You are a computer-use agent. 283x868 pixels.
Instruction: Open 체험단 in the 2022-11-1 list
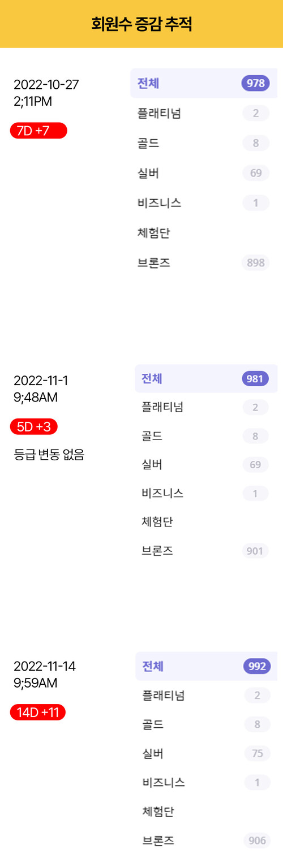[206, 521]
